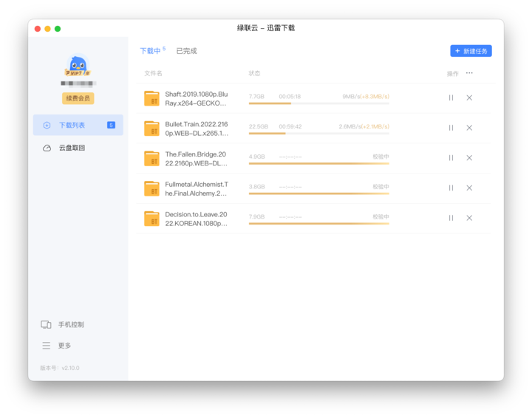Image resolution: width=532 pixels, height=418 pixels.
Task: Click the 新建任务 new task button
Action: coord(471,51)
